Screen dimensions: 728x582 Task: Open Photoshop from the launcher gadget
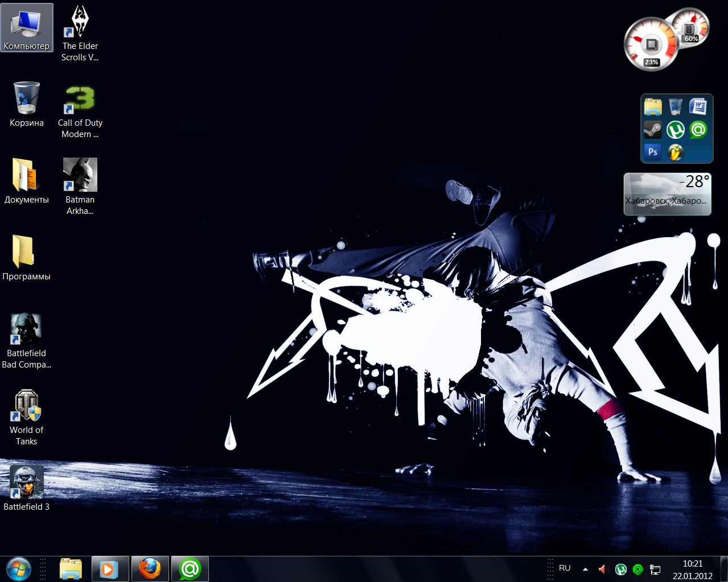653,152
